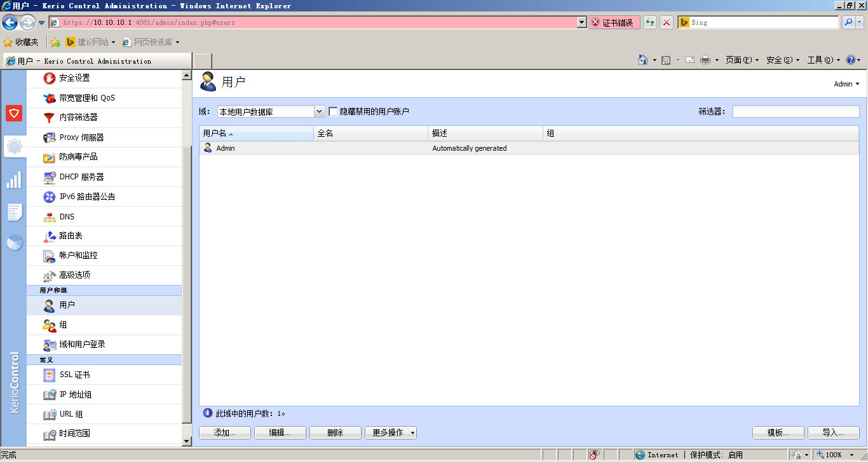Open IP 地址组 page

click(104, 394)
